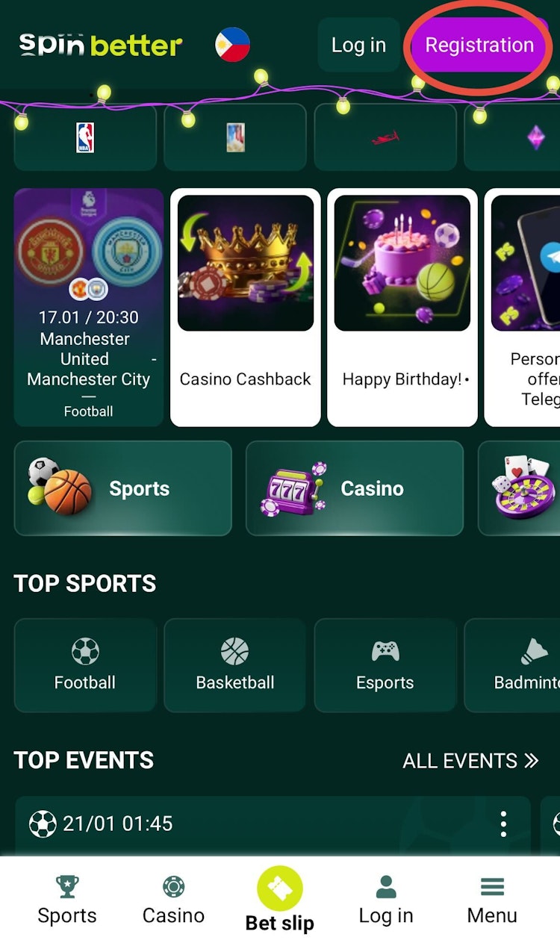Switch to the Casino bottom tab
The height and width of the screenshot is (943, 560).
[173, 900]
